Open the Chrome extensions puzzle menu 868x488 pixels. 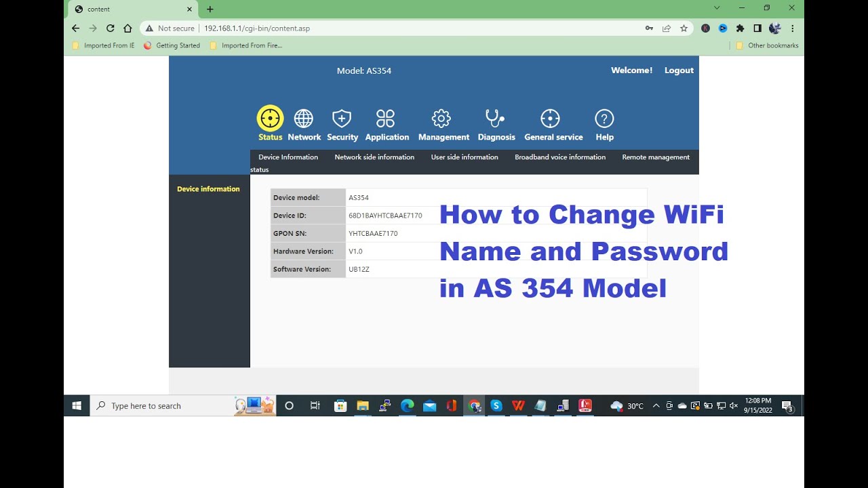(740, 28)
